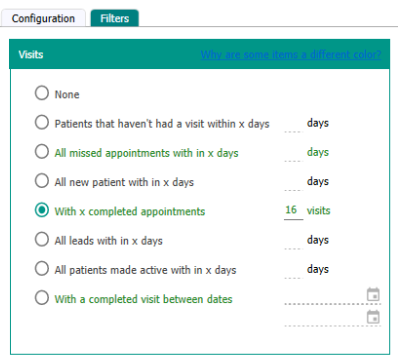The height and width of the screenshot is (362, 398).
Task: Open the Filters tab
Action: click(x=115, y=18)
